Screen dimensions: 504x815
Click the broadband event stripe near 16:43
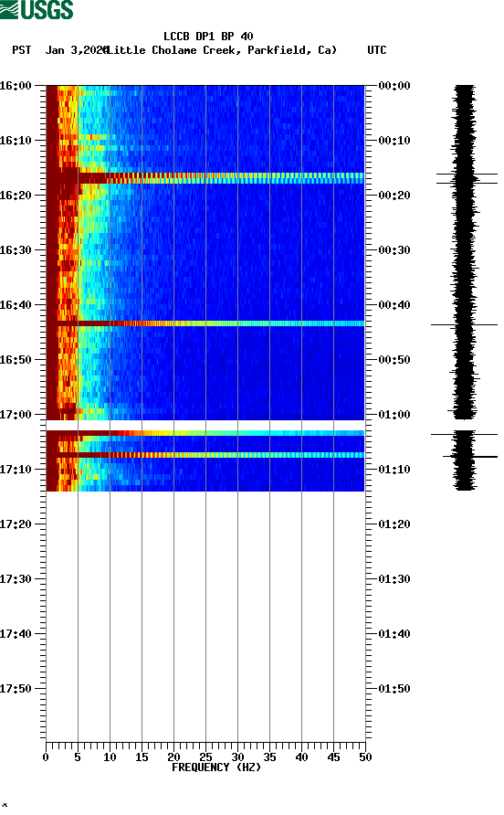(205, 323)
